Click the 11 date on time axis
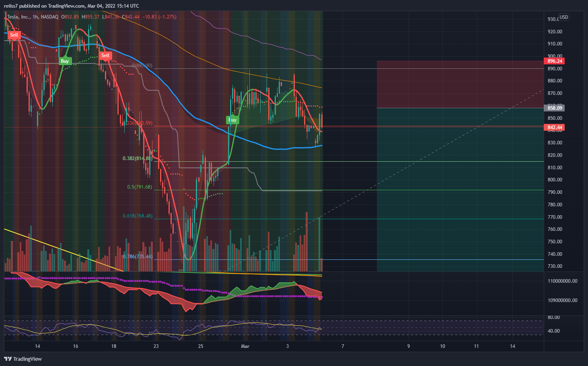This screenshot has height=366, width=588. click(476, 346)
